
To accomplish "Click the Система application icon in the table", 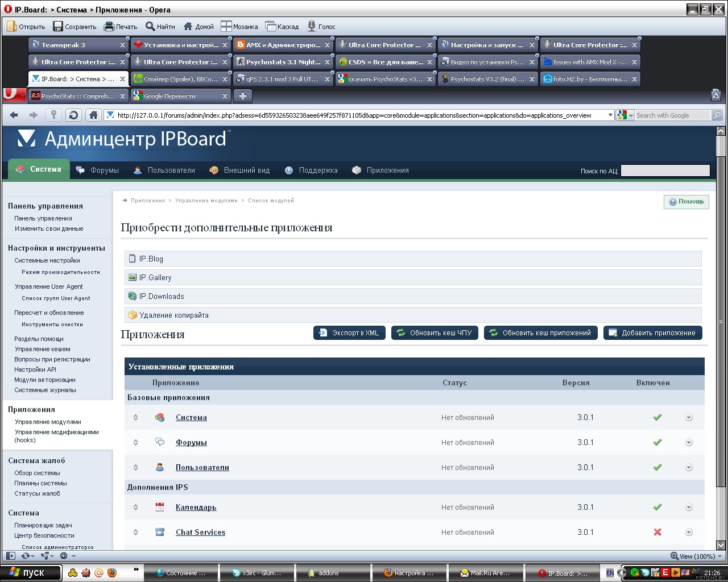I will 160,417.
